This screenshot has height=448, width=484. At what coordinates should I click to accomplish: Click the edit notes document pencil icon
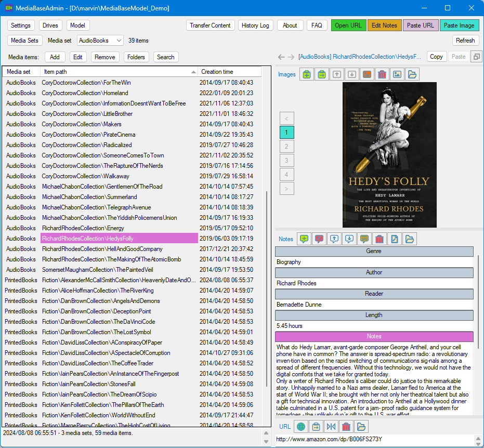point(395,239)
